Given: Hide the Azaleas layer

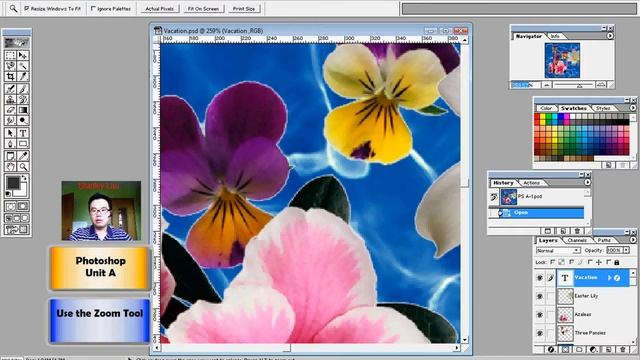Looking at the screenshot, I should click(x=540, y=315).
